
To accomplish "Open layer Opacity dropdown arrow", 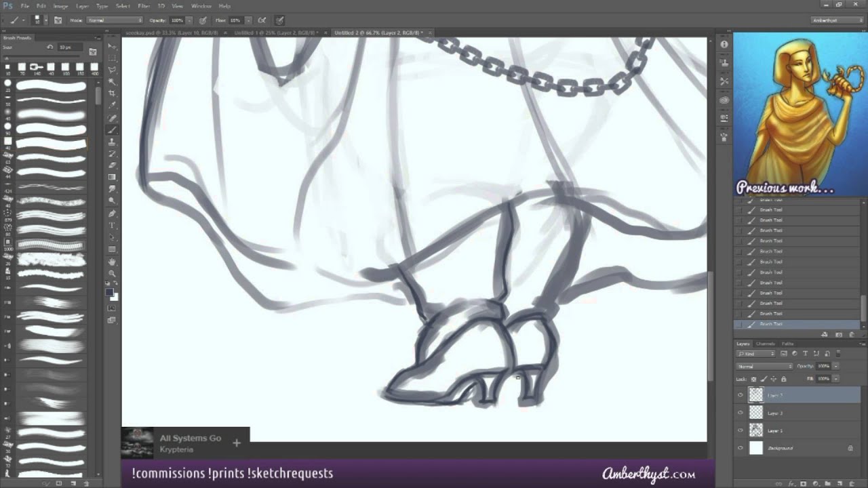I will click(x=836, y=366).
